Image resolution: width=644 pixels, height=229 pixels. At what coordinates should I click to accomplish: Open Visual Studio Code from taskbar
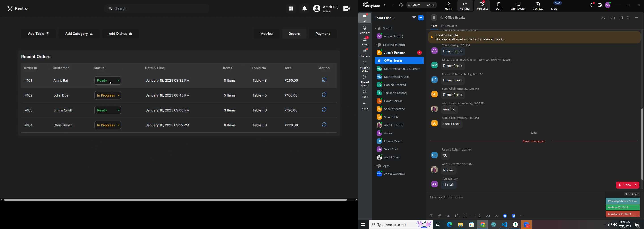coord(504,225)
